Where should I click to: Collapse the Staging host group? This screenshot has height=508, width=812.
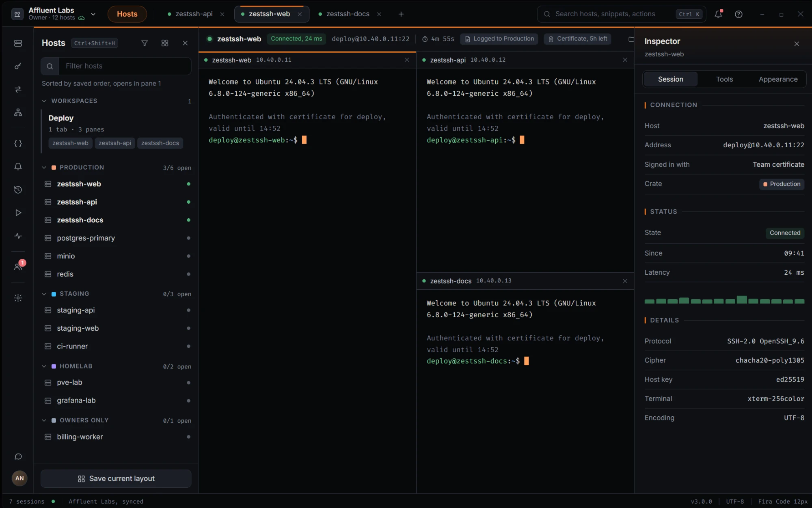coord(44,294)
